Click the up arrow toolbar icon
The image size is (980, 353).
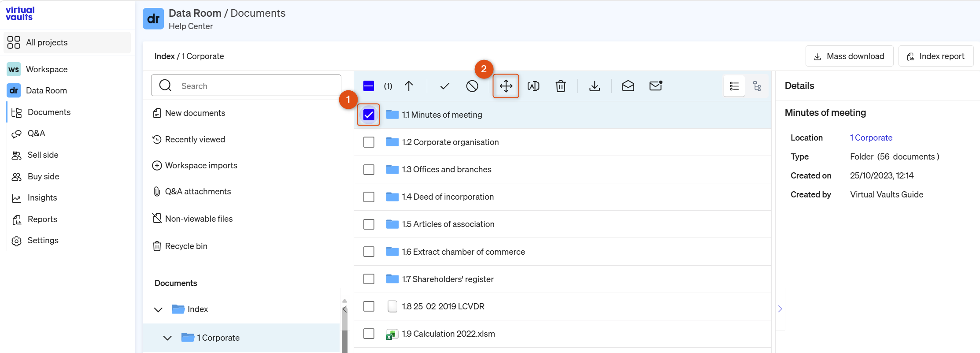pyautogui.click(x=409, y=86)
